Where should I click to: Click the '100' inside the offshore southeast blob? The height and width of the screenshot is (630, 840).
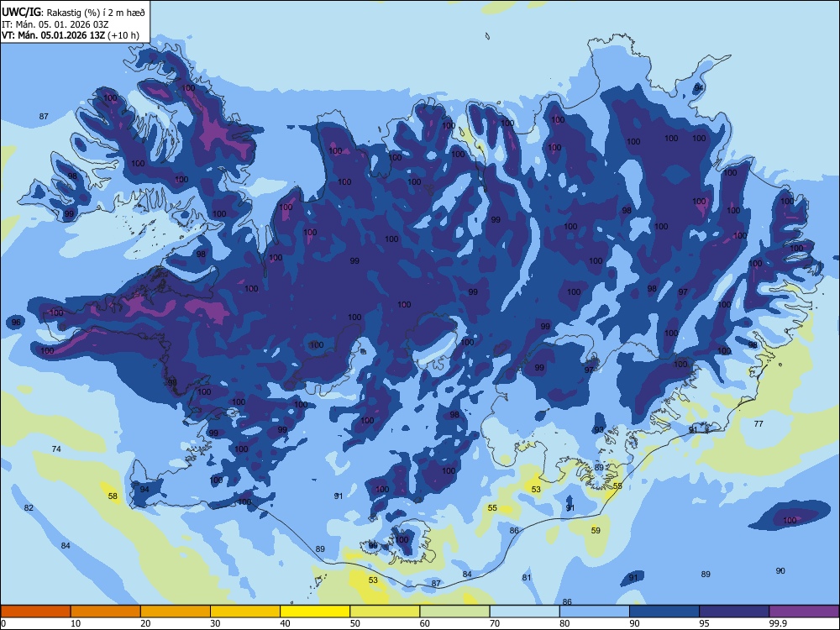(790, 520)
